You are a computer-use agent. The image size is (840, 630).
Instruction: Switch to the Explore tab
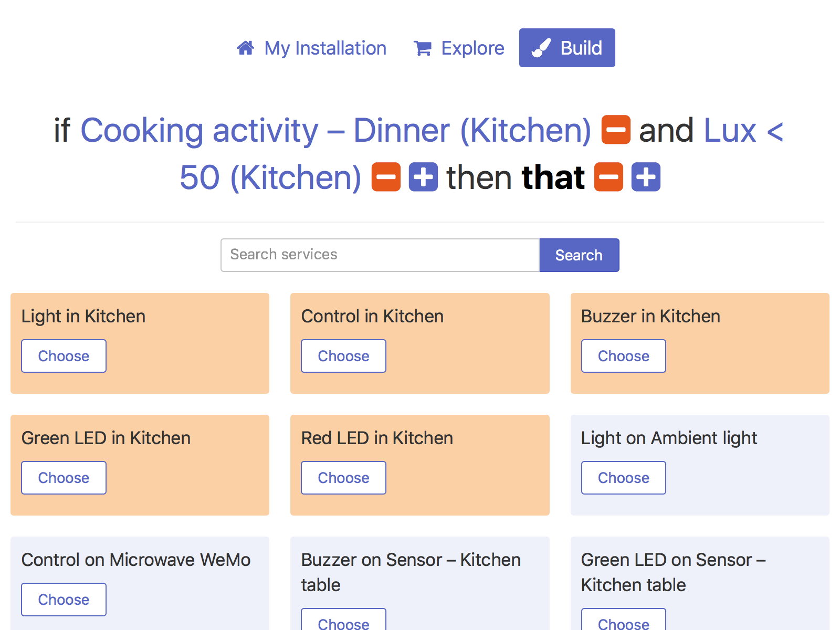472,48
